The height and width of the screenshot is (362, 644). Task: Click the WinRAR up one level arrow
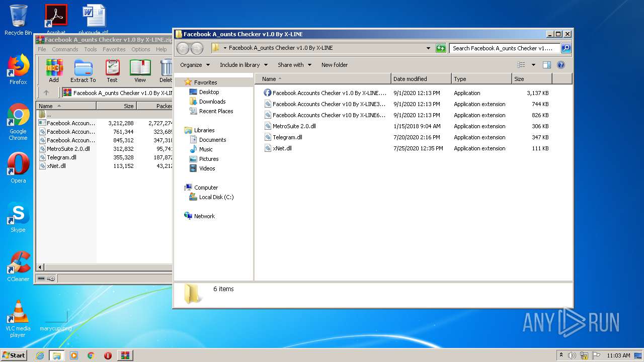click(x=46, y=93)
